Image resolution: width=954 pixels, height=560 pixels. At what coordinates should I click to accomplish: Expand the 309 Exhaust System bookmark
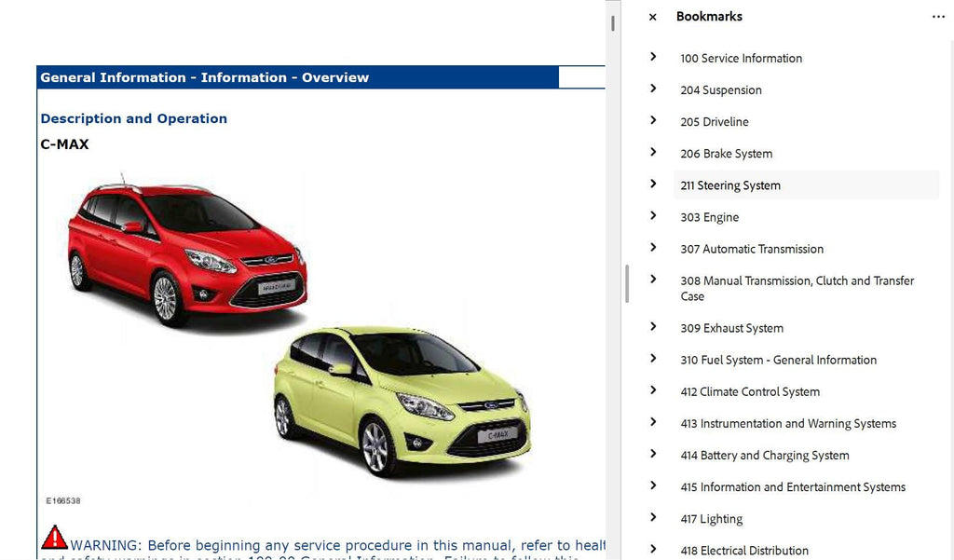(653, 326)
